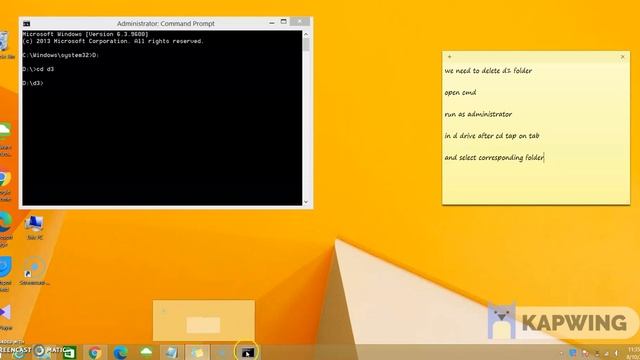Click the Administrator: Command Prompt title bar
Viewport: 640px width, 360px height.
coord(166,24)
